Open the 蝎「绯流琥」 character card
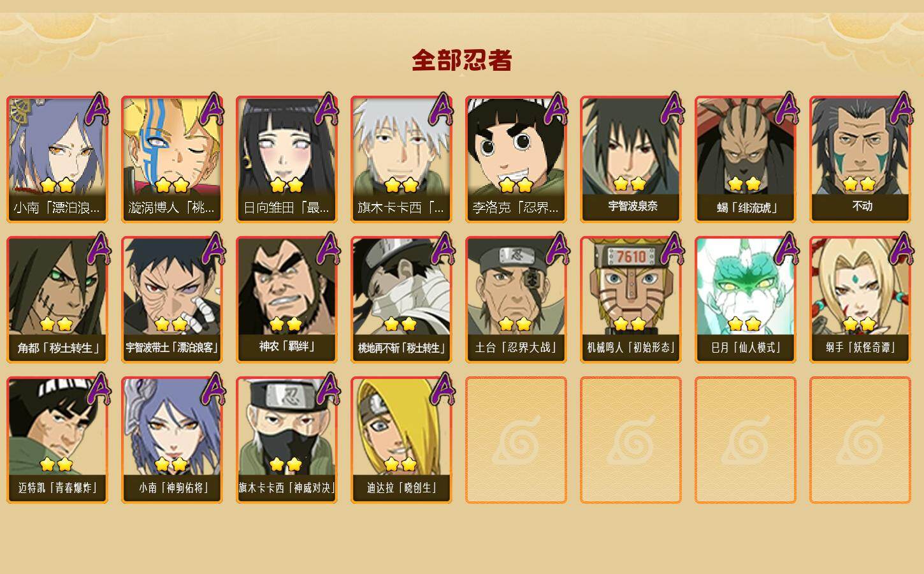The height and width of the screenshot is (574, 924). (x=746, y=159)
